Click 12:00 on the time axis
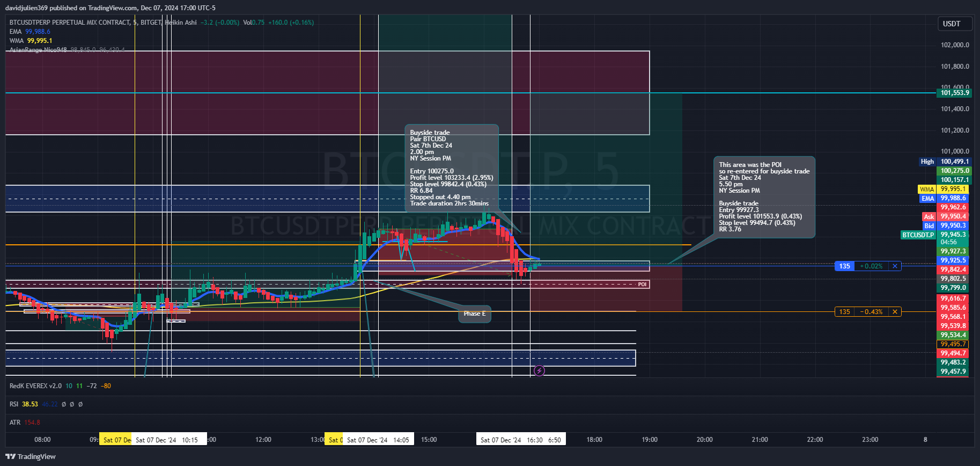 263,440
